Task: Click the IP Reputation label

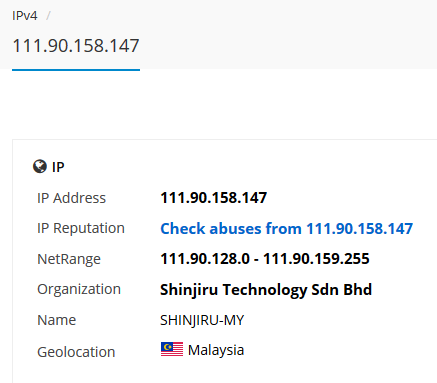Action: click(x=81, y=229)
